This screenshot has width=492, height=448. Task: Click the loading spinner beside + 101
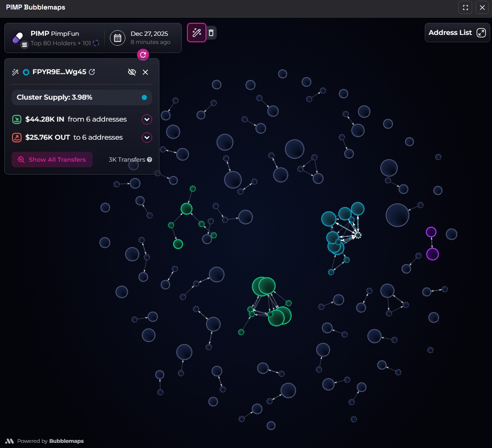(x=96, y=43)
